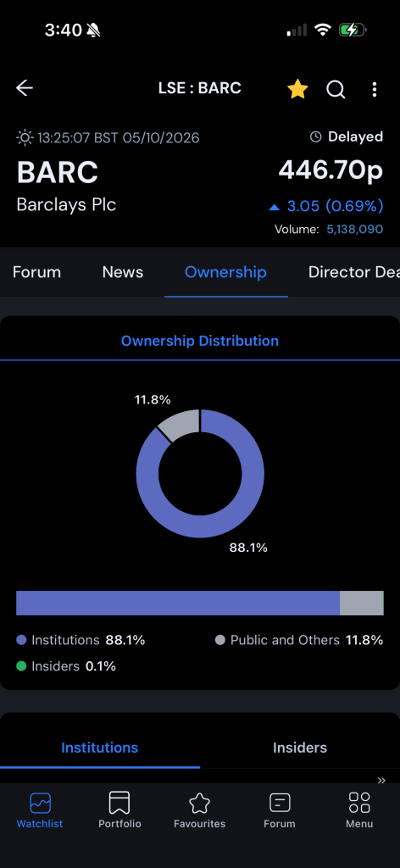Screen dimensions: 400x868
Task: Tap the Insiders green legend dot
Action: pos(21,666)
